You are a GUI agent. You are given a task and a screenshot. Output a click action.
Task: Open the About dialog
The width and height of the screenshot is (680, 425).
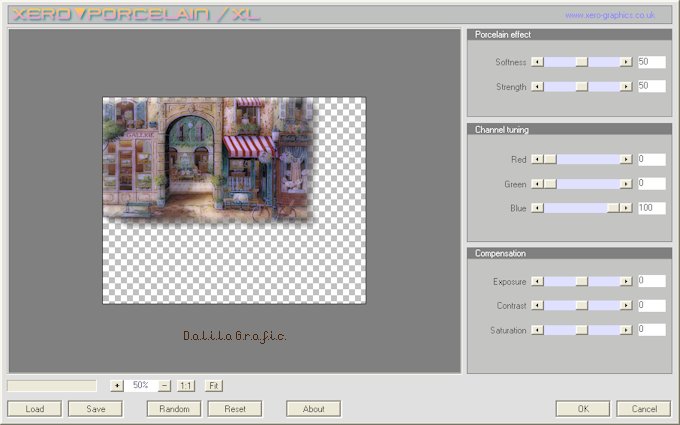tap(313, 409)
